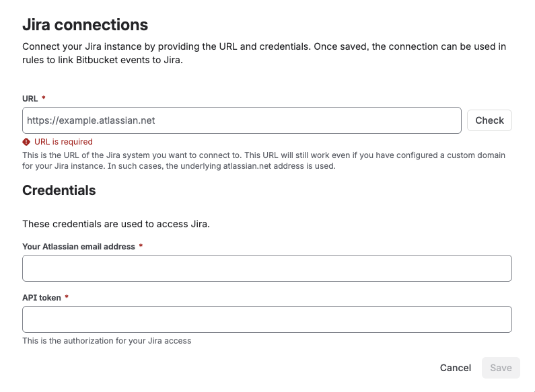
Task: Click the API token label
Action: click(42, 298)
